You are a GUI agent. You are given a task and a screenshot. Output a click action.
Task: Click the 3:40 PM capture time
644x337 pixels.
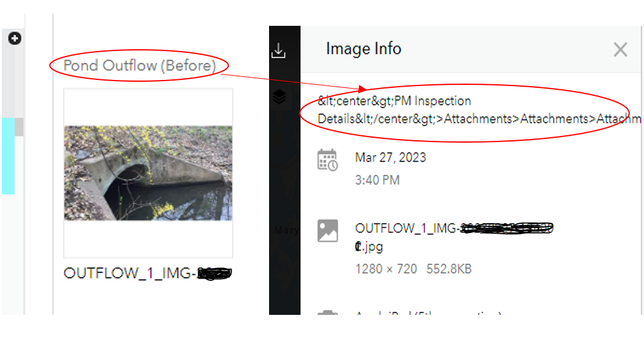pos(377,180)
